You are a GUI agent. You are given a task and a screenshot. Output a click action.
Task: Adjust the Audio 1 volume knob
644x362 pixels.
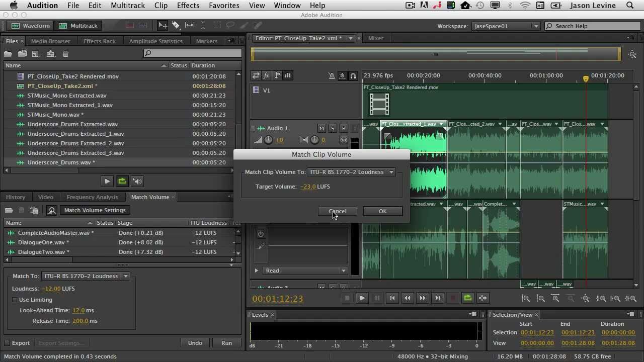coord(268,140)
